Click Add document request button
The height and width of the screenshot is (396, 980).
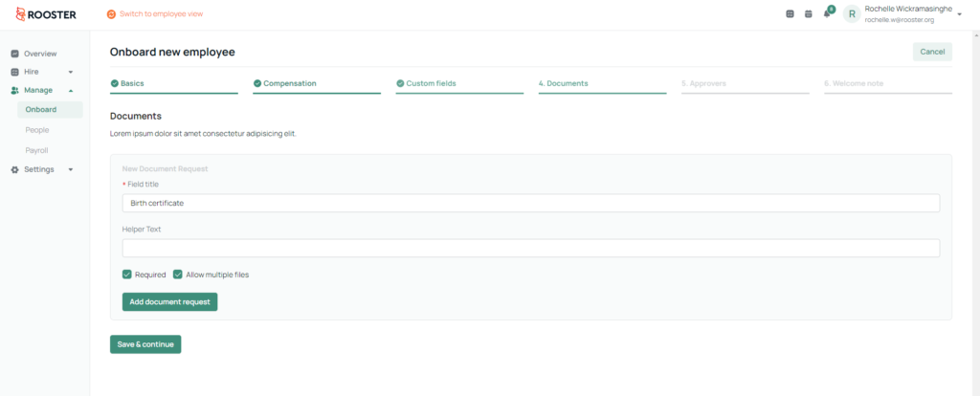(170, 301)
